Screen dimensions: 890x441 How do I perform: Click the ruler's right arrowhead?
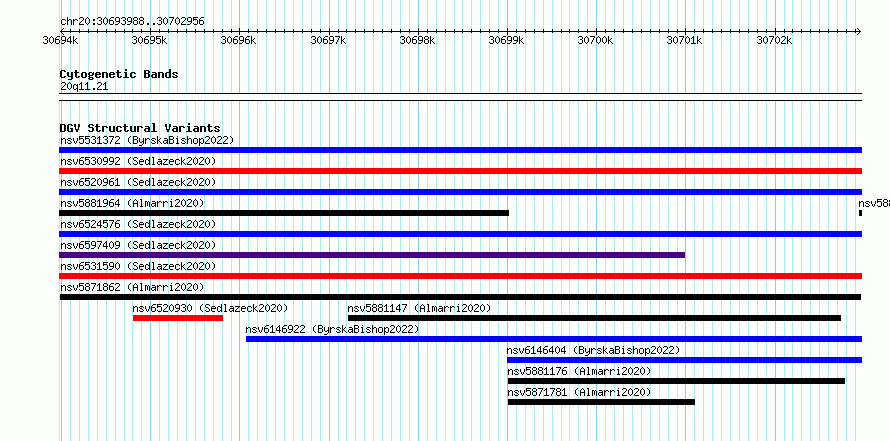click(x=859, y=31)
